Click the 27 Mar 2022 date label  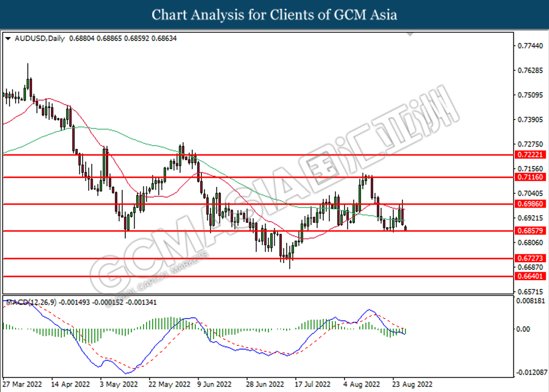(22, 384)
